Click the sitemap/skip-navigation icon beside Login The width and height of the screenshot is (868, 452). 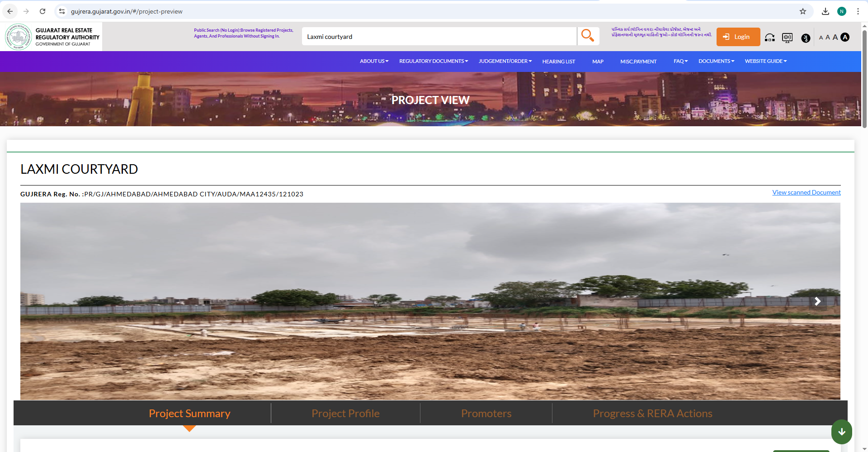769,38
